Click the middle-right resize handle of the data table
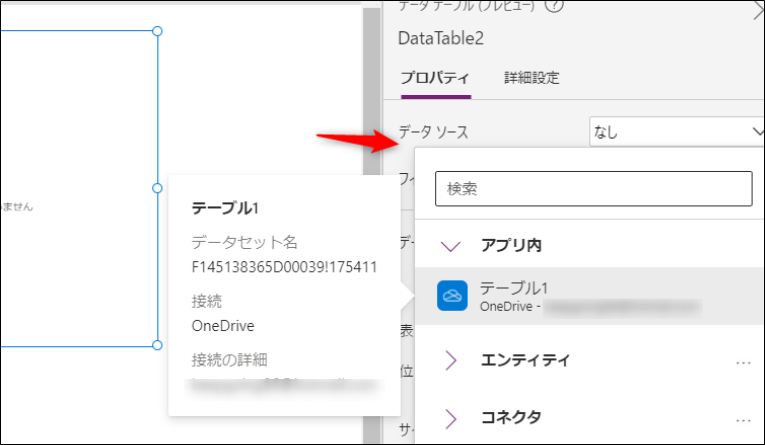 coord(157,188)
